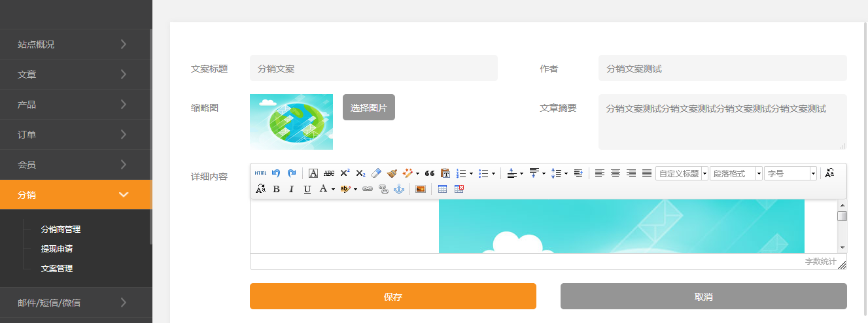Insert image via the picture icon
The height and width of the screenshot is (323, 868).
click(421, 189)
